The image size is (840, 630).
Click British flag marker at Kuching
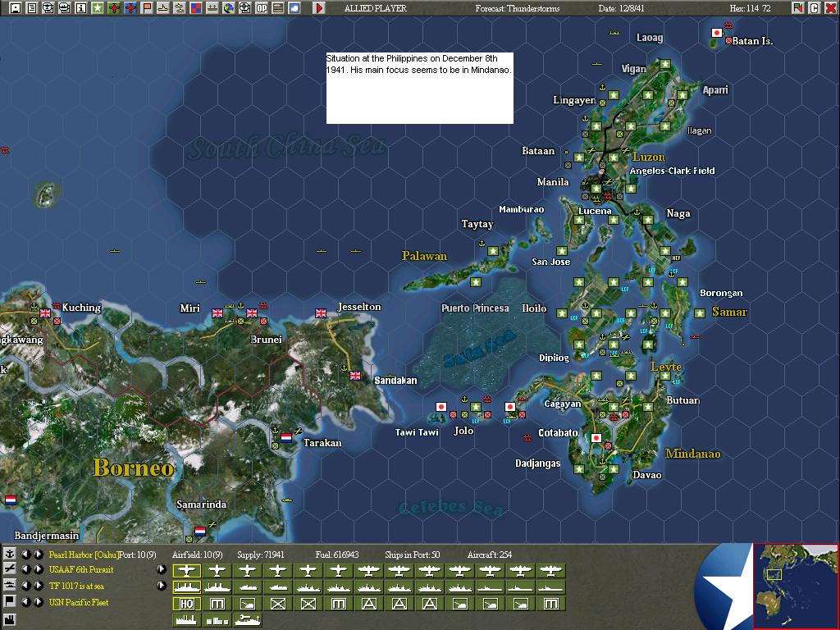coord(45,313)
